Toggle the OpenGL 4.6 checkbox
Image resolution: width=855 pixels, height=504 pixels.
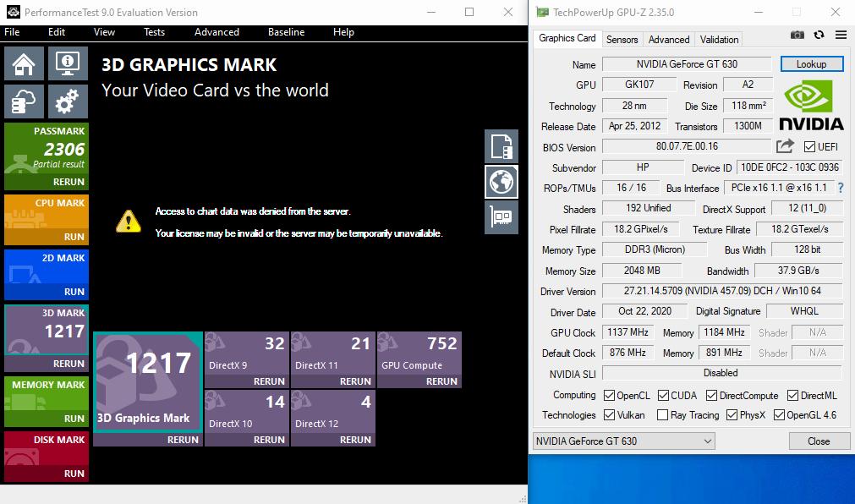click(779, 415)
